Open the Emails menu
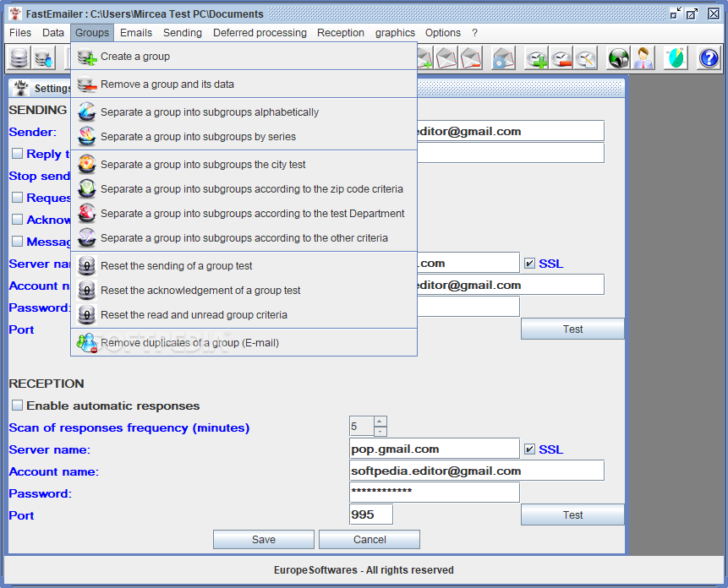 point(136,33)
